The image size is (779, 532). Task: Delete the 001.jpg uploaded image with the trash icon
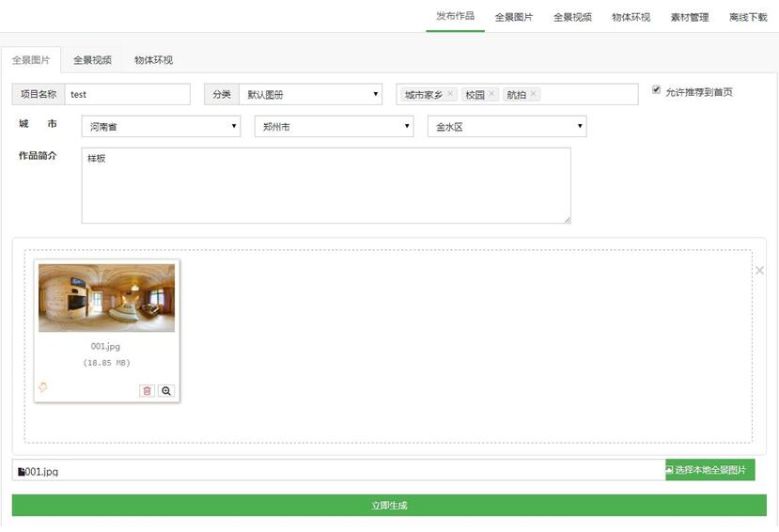tap(148, 391)
